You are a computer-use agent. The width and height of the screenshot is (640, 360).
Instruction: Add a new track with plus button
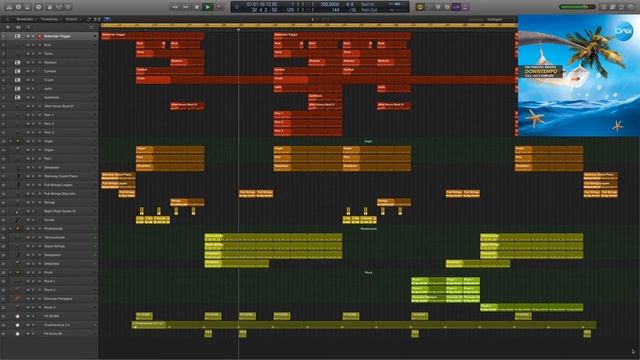point(8,27)
